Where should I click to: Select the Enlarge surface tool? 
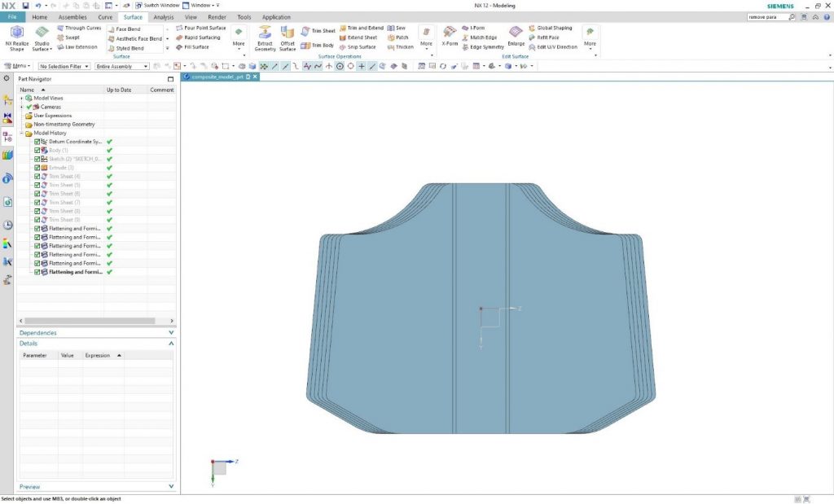(516, 33)
